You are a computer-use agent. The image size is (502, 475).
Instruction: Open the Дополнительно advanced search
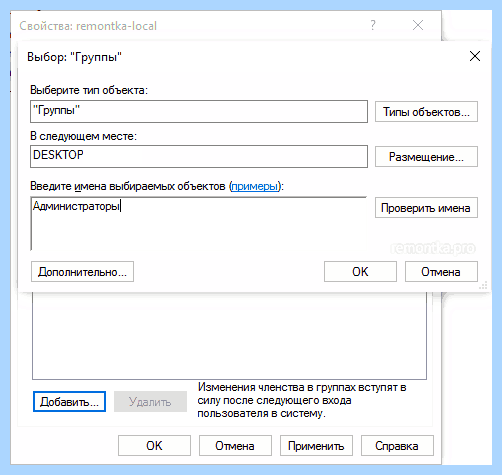tap(82, 272)
